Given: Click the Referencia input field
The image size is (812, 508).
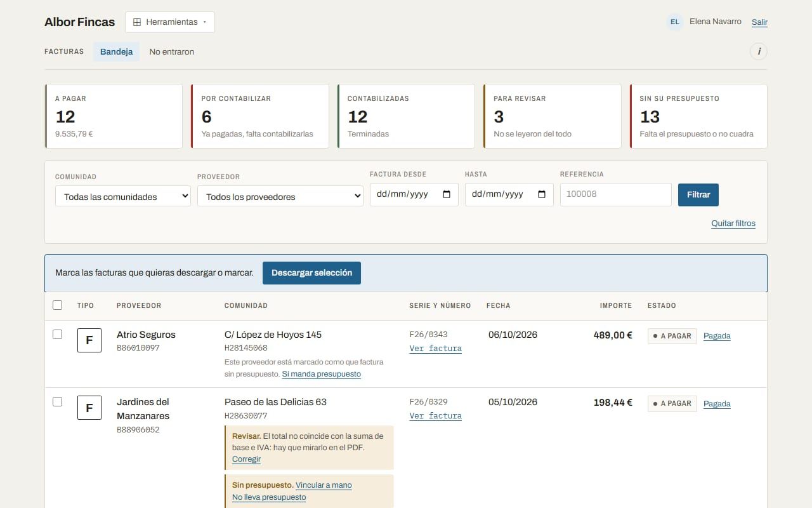Looking at the screenshot, I should tap(616, 194).
